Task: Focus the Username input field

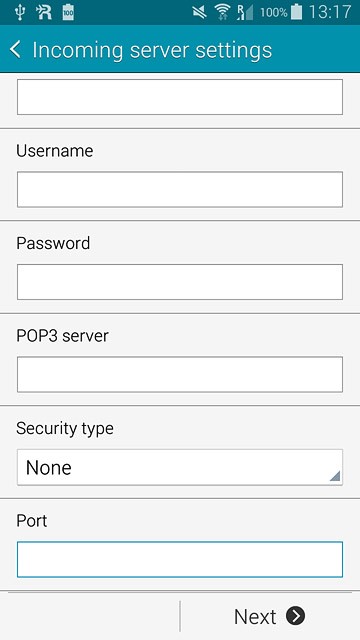Action: 180,189
